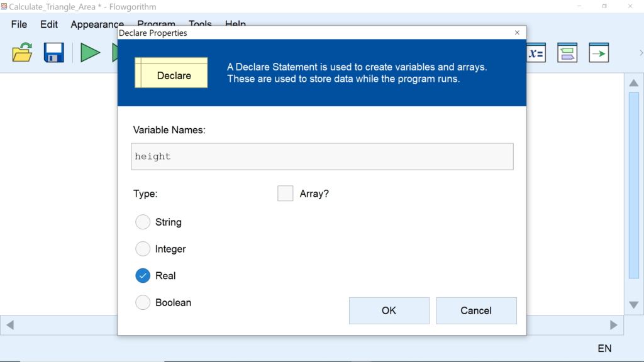Select the Integer type
The width and height of the screenshot is (644, 362).
[142, 249]
